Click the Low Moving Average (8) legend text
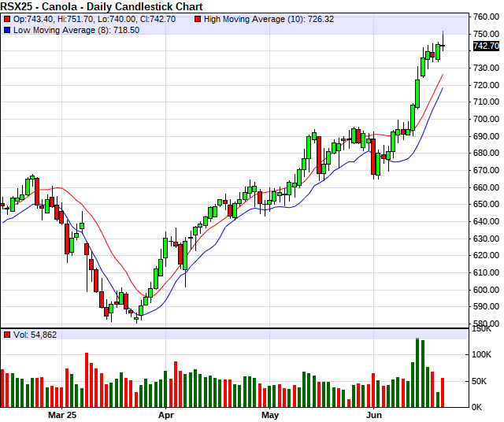Screen dimensions: 504x422 (x=63, y=29)
